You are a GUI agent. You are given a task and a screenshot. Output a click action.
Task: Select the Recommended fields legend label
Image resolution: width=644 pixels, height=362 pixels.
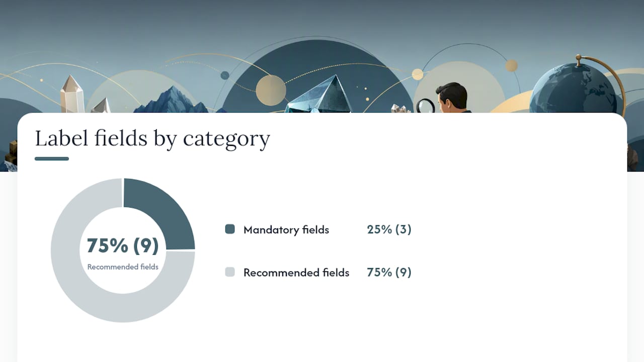296,273
